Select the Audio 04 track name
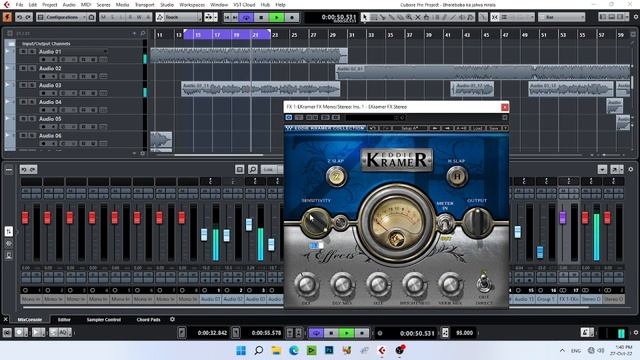The width and height of the screenshot is (640, 360). 50,102
